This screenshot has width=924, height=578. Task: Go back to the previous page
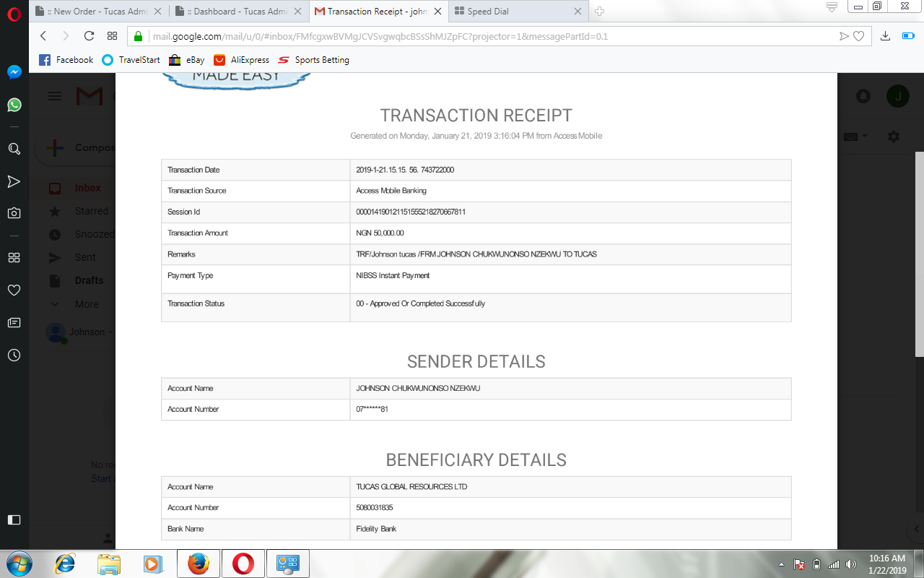pyautogui.click(x=43, y=36)
